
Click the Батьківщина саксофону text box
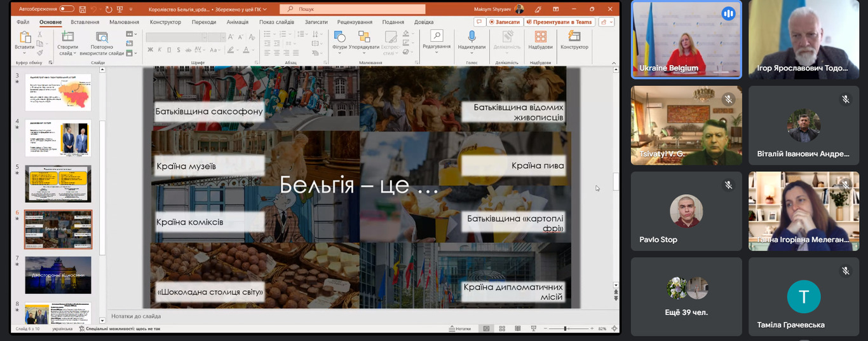[209, 111]
